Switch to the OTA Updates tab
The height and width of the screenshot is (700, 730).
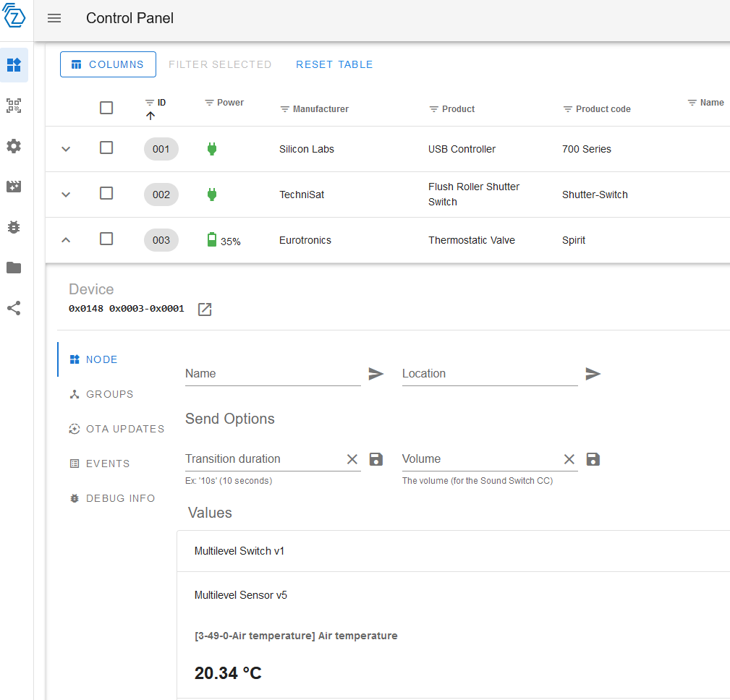click(116, 429)
